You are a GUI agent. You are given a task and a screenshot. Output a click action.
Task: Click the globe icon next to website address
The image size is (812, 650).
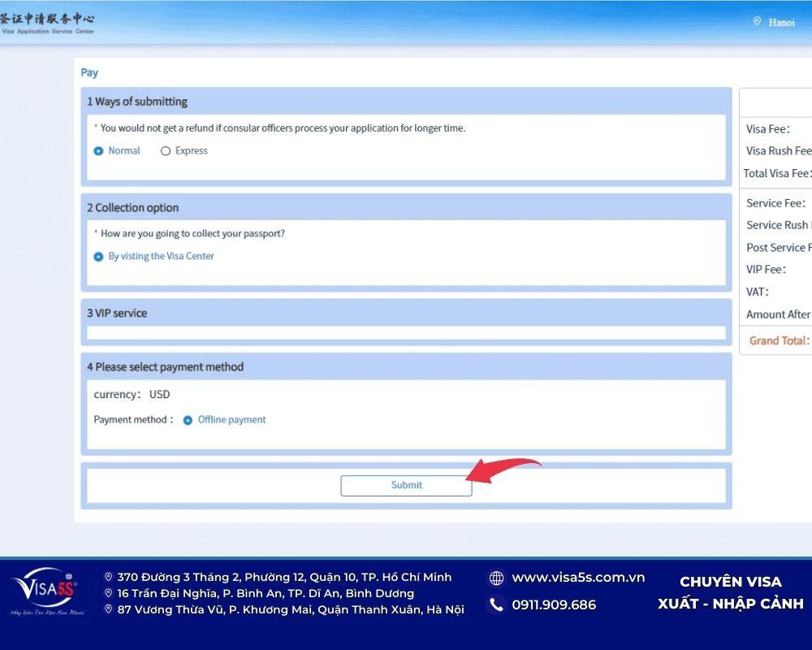tap(496, 578)
